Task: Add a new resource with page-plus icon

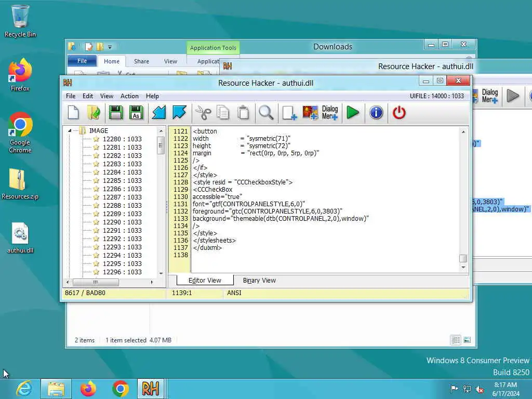Action: 289,113
